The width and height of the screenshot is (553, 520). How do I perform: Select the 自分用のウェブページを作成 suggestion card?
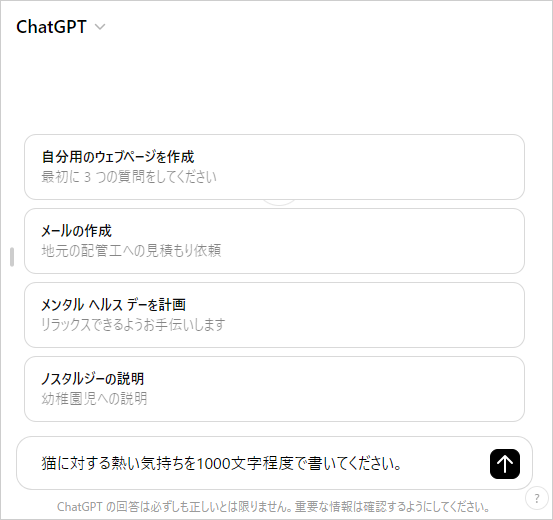tap(274, 167)
